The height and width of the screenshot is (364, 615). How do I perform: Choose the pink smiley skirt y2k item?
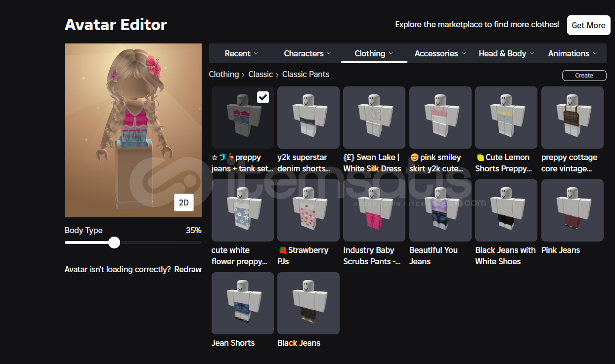tap(440, 118)
